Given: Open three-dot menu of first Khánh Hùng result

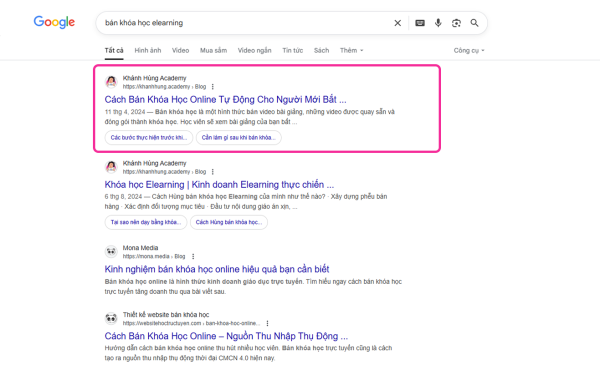Looking at the screenshot, I should click(212, 87).
